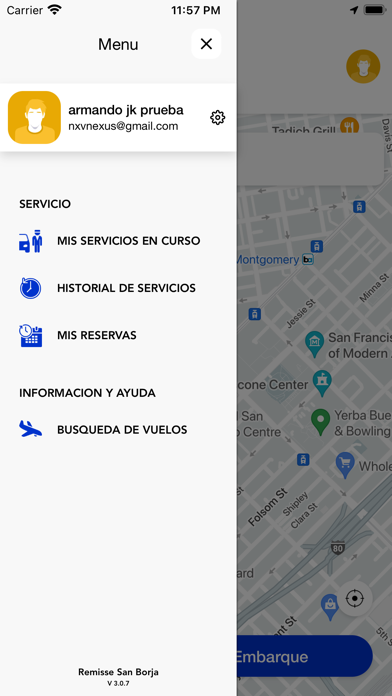
Task: Click the driver and car icon
Action: pyautogui.click(x=31, y=241)
